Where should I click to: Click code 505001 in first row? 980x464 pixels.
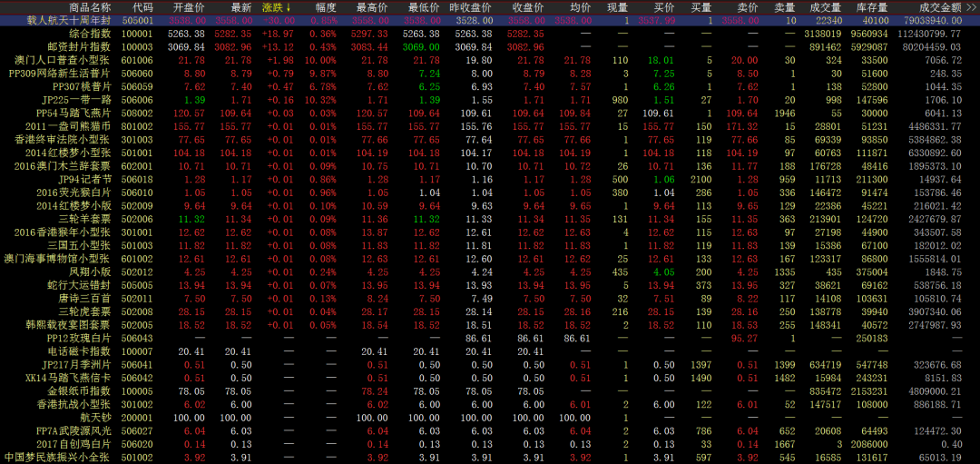137,20
